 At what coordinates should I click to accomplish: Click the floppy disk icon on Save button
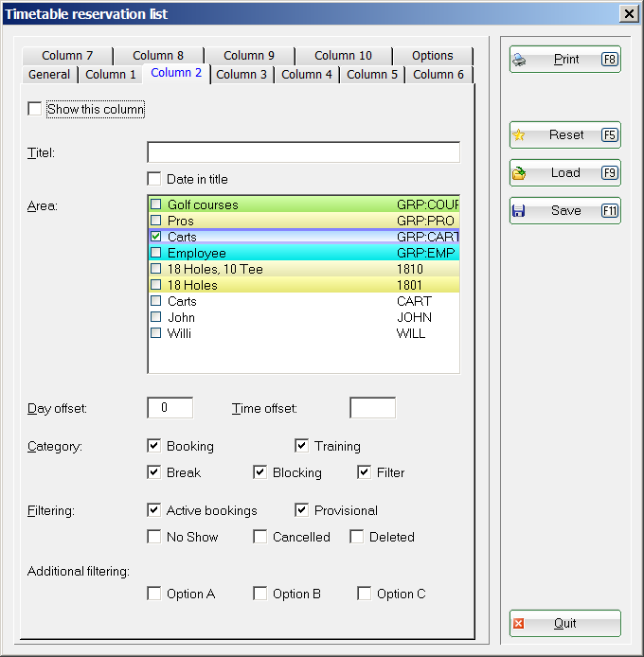(519, 211)
